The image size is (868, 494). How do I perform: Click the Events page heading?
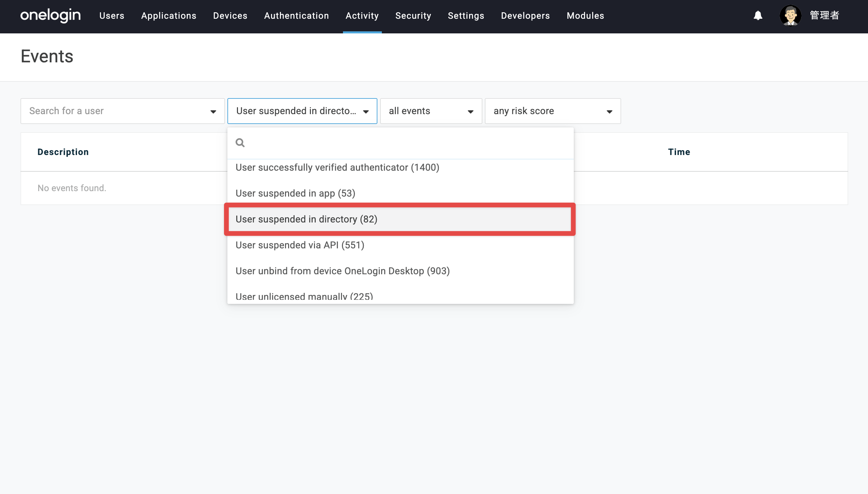click(x=47, y=56)
